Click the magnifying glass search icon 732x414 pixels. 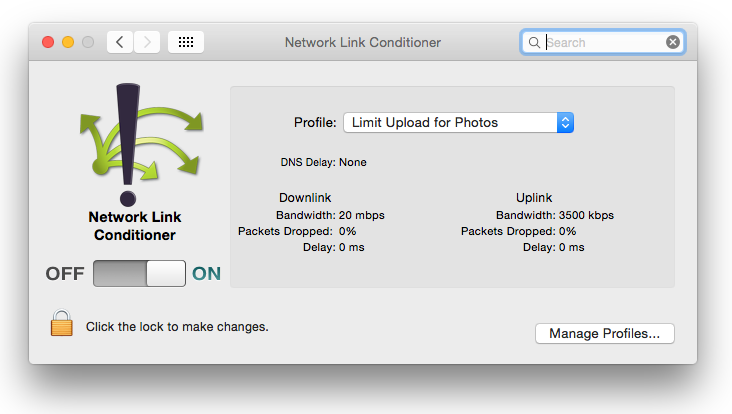534,42
